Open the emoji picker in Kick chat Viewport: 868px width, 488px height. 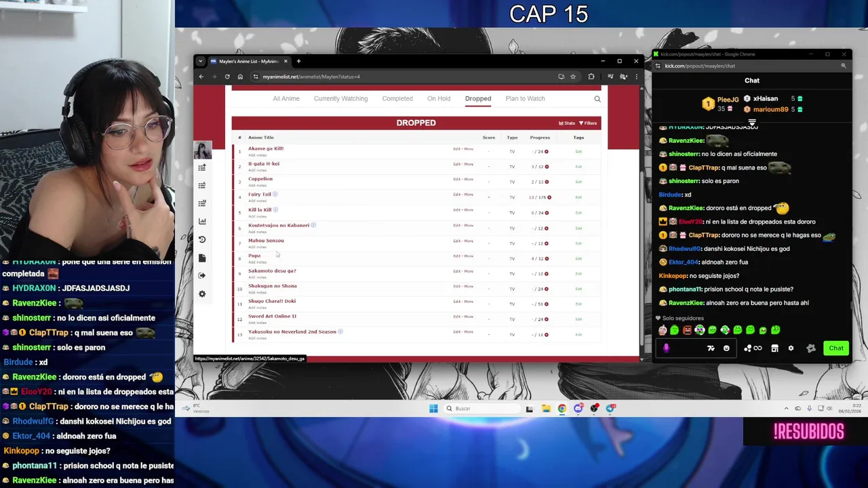726,348
